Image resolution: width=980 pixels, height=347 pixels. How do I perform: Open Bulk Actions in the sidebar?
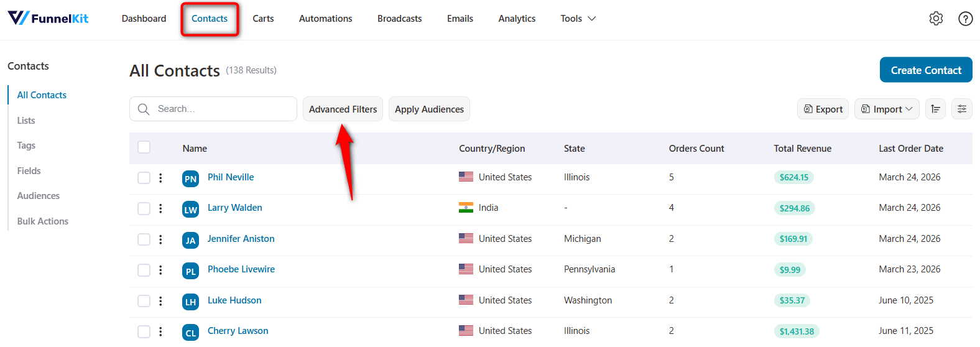coord(43,221)
